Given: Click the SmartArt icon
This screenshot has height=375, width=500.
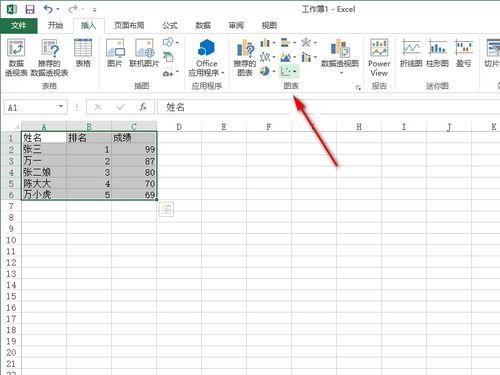Looking at the screenshot, I should pyautogui.click(x=168, y=57).
